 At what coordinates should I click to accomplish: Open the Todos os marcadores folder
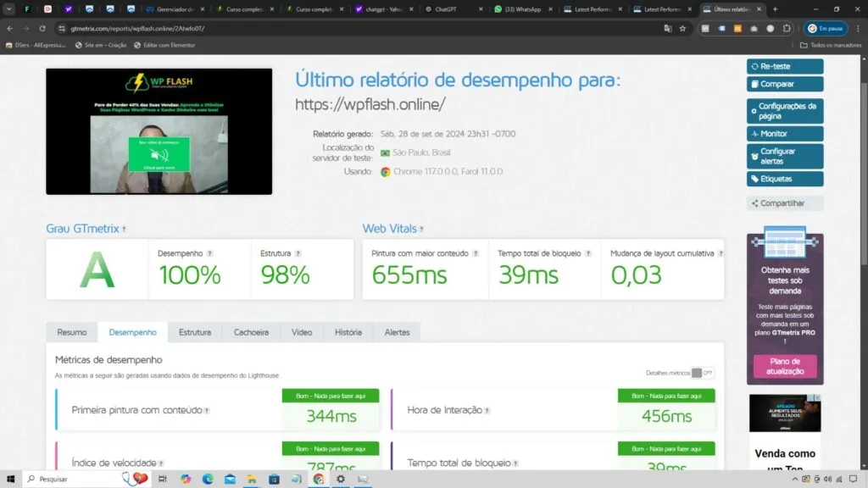pos(831,45)
